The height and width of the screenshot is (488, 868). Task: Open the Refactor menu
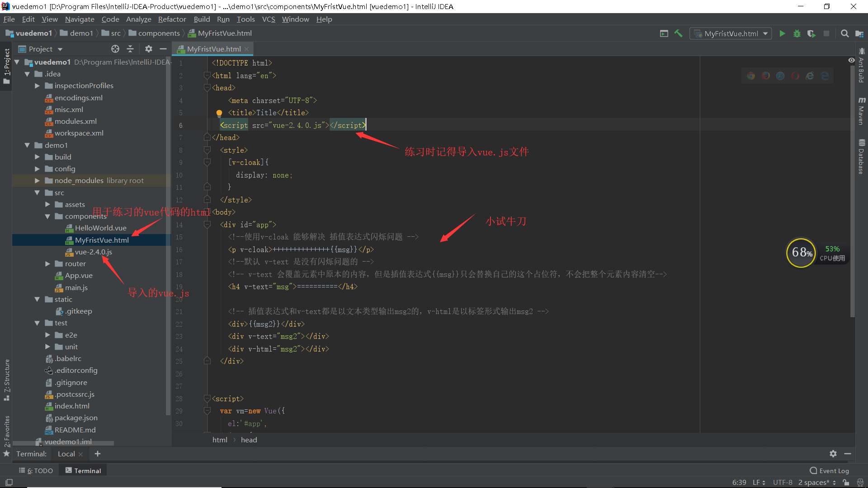coord(172,19)
